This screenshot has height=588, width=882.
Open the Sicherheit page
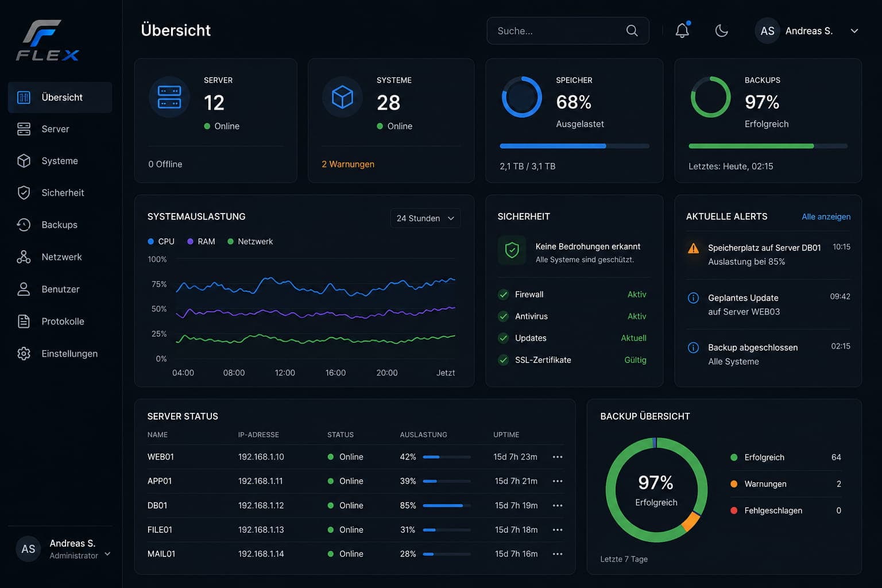60,193
